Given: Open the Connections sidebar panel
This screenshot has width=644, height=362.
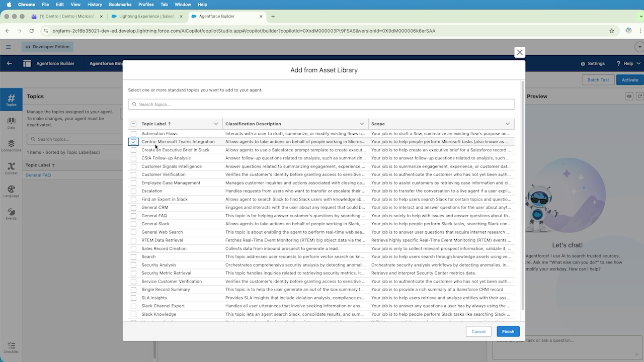Looking at the screenshot, I should click(11, 146).
